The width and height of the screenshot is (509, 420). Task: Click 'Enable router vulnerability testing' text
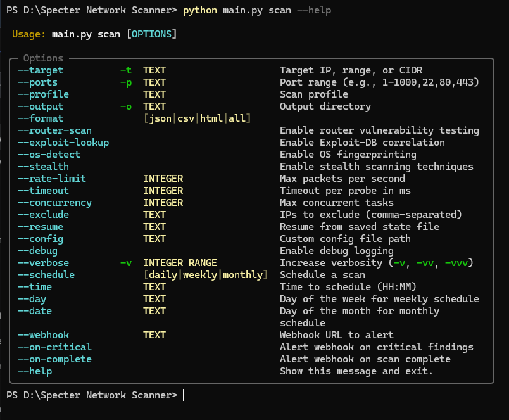[x=379, y=130]
